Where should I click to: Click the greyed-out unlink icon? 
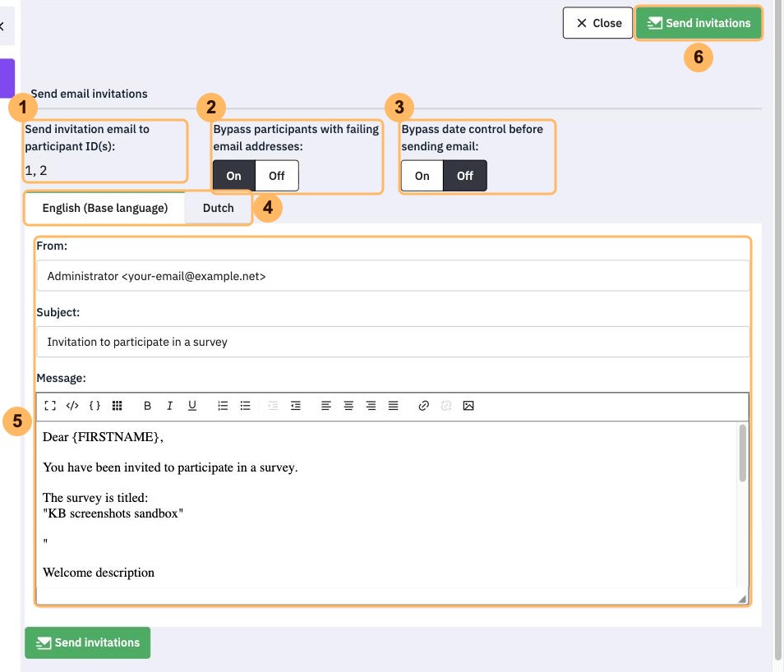point(446,406)
